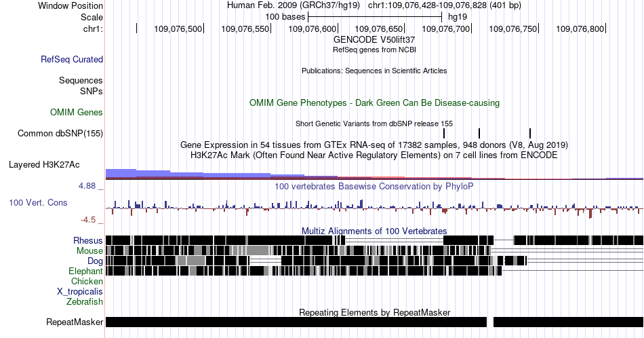
Task: Open the OMIM Genes track label
Action: 77,112
